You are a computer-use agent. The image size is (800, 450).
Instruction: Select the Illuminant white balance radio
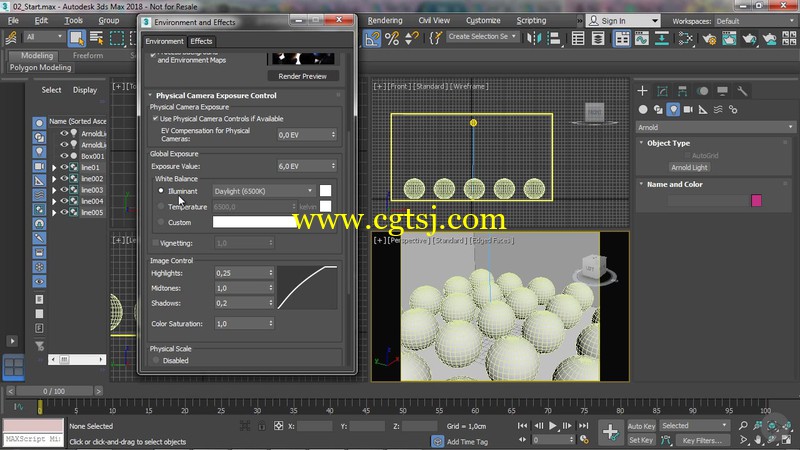pyautogui.click(x=161, y=191)
